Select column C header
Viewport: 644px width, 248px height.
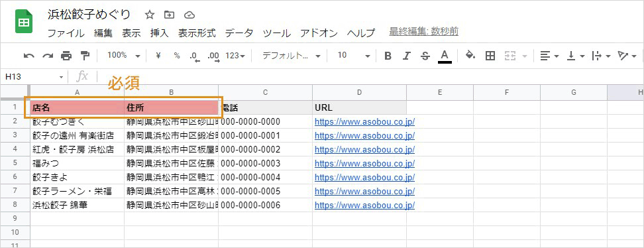pos(265,93)
